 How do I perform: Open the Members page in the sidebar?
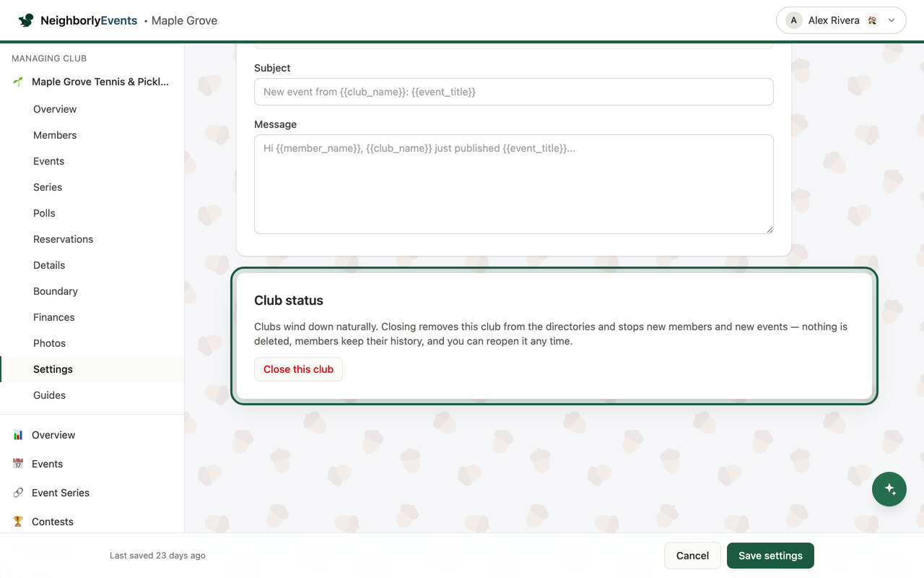tap(55, 135)
